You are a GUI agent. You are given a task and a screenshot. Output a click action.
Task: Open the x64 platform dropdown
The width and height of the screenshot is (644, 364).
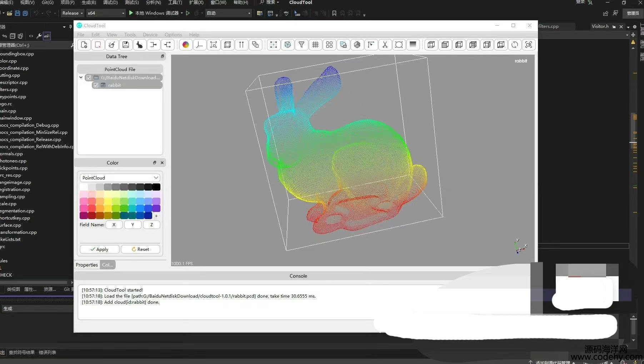click(x=106, y=13)
